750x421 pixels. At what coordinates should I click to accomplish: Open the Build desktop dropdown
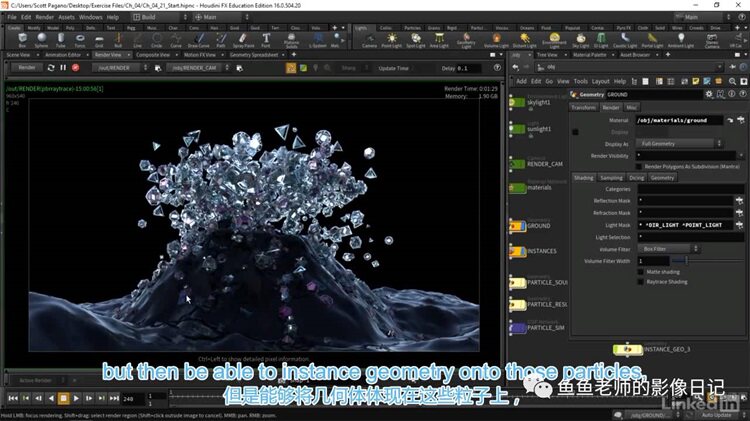160,17
